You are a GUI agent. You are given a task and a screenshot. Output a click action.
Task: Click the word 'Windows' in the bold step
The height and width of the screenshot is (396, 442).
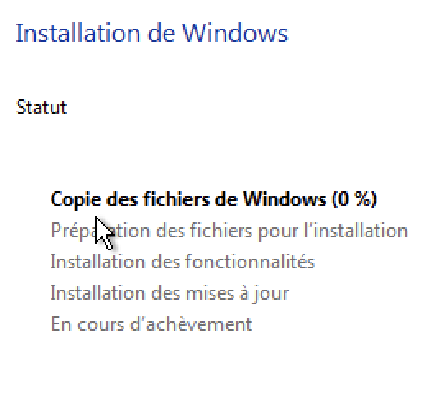(284, 199)
